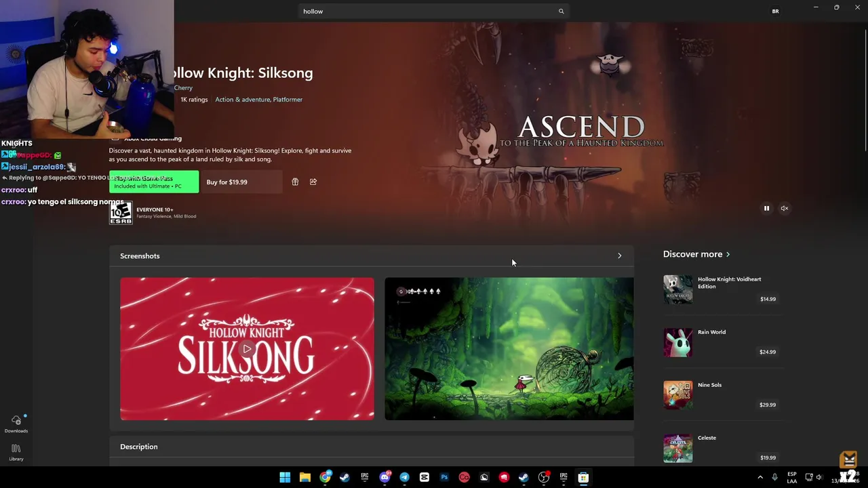Screen dimensions: 868x488
Task: Expand the Discover more chevron
Action: pos(728,254)
